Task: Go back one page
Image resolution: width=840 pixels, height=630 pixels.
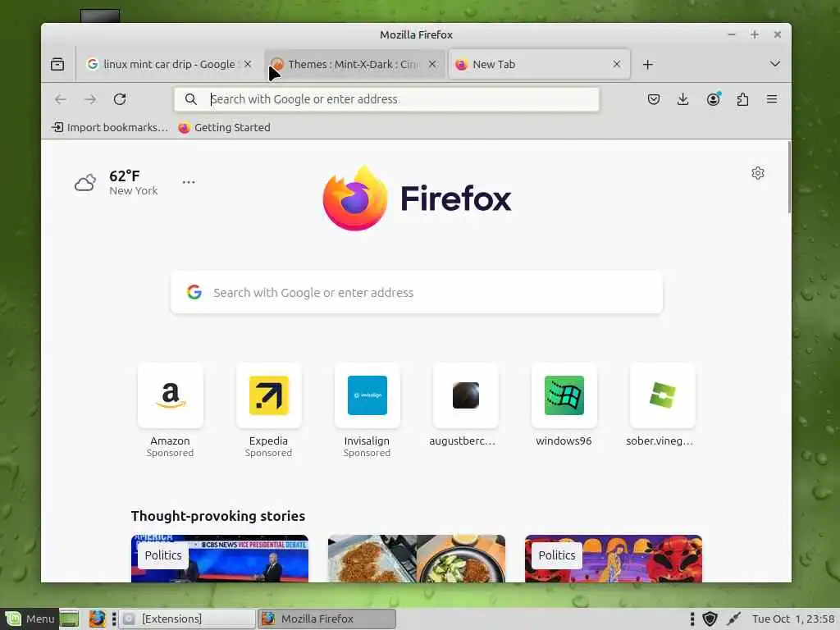Action: [x=61, y=99]
